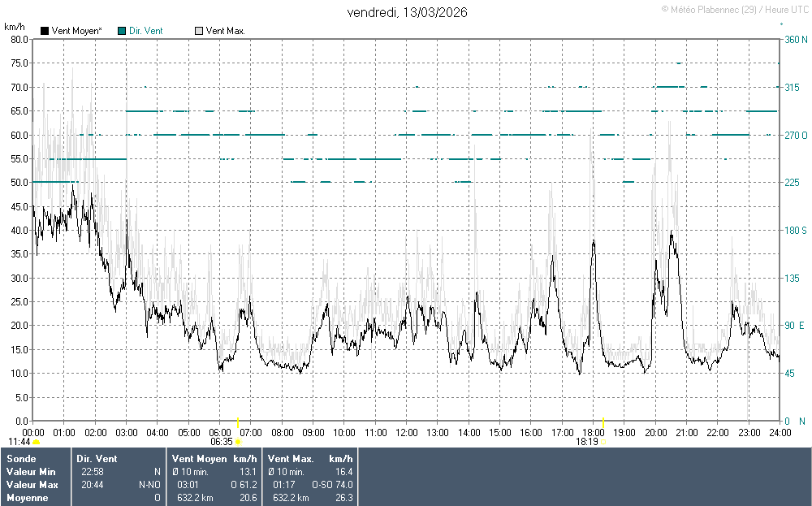Click the yellow sunset tick on the time axis
This screenshot has width=812, height=506.
coord(603,422)
